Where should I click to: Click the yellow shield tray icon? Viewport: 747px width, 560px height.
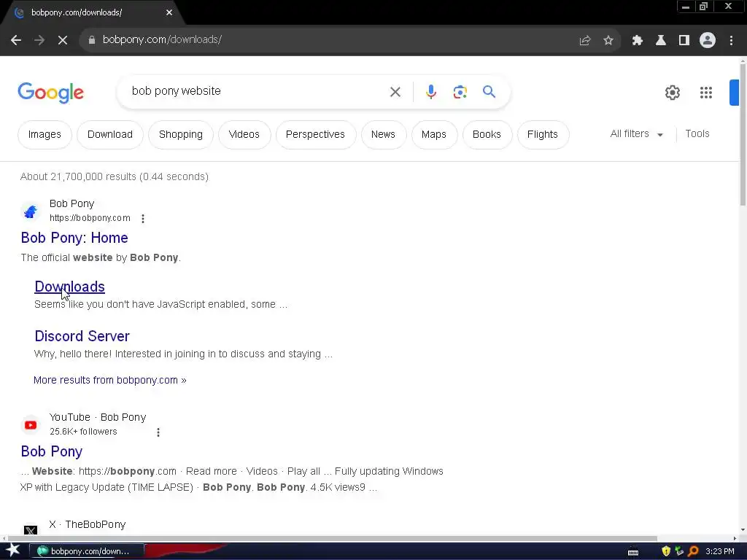pyautogui.click(x=666, y=551)
